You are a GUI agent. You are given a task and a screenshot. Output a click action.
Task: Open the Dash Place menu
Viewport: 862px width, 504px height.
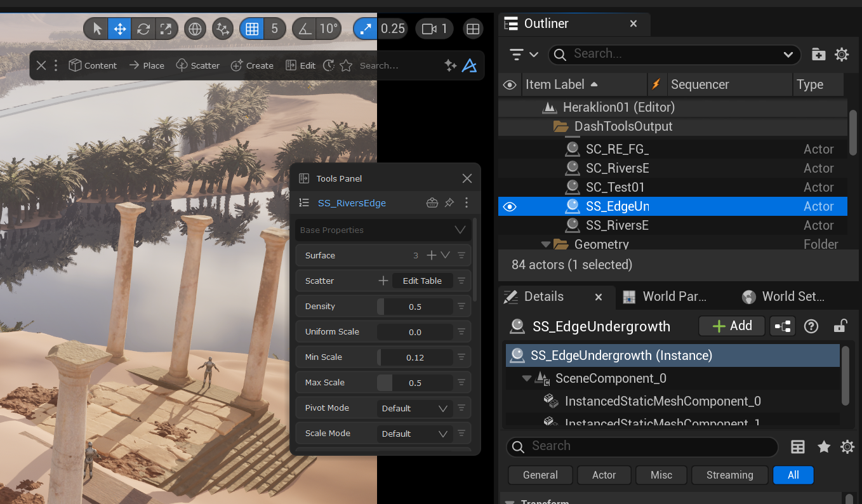146,65
